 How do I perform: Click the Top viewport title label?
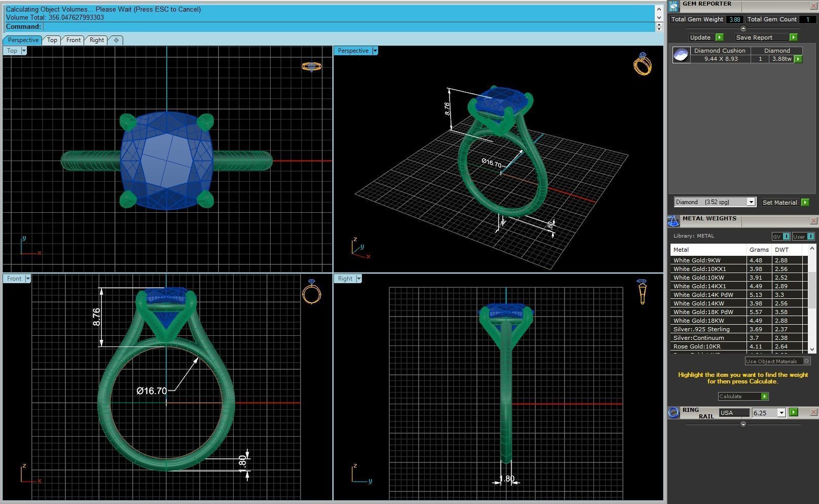[x=12, y=51]
